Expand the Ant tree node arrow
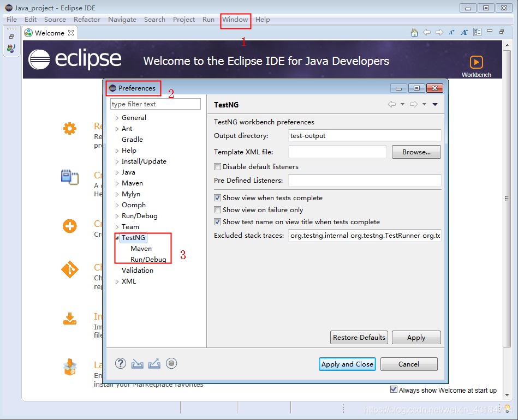This screenshot has width=518, height=420. [117, 129]
